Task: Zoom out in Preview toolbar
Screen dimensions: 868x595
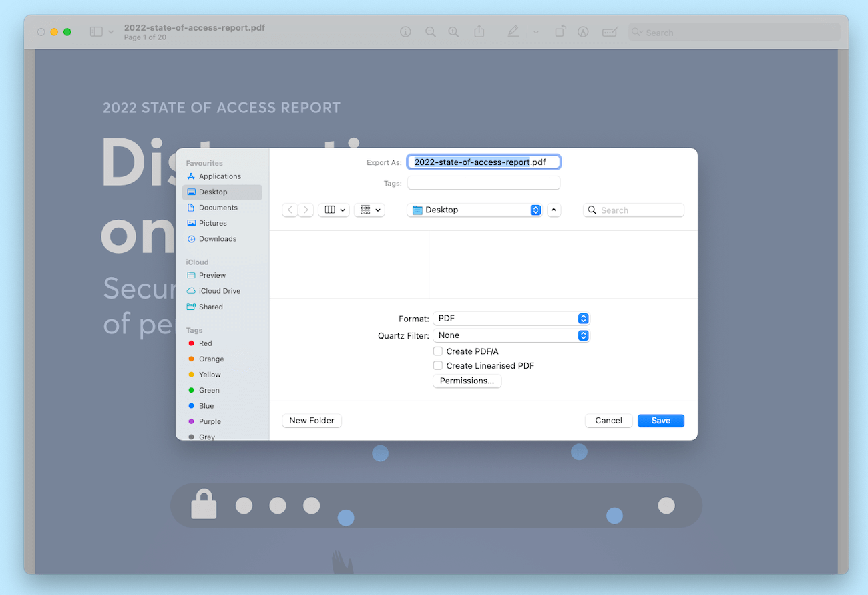Action: pyautogui.click(x=431, y=32)
